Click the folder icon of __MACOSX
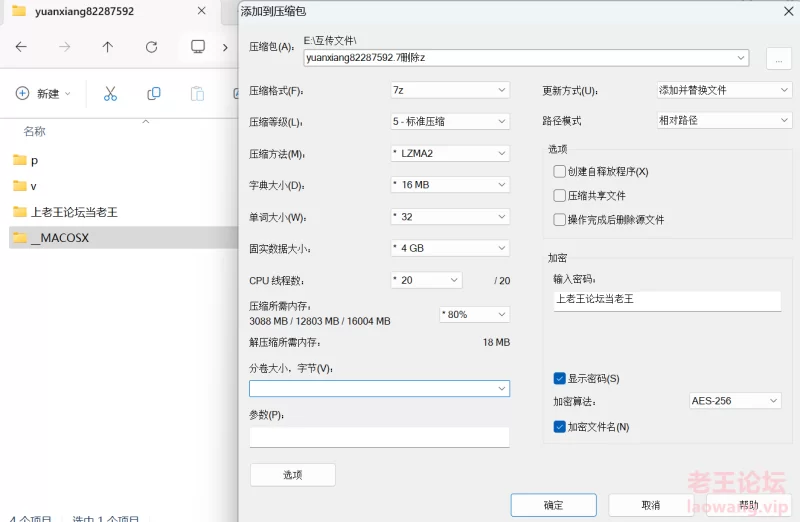 pos(19,237)
